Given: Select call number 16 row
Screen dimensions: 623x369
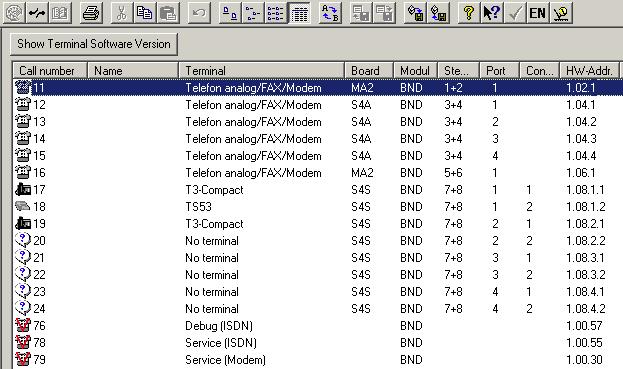Looking at the screenshot, I should [x=318, y=173].
